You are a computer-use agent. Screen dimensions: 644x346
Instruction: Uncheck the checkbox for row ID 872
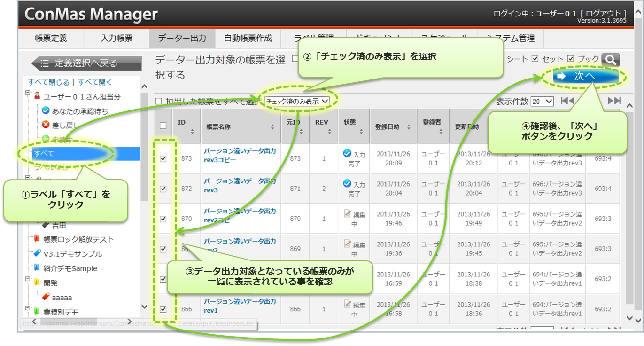pyautogui.click(x=163, y=189)
